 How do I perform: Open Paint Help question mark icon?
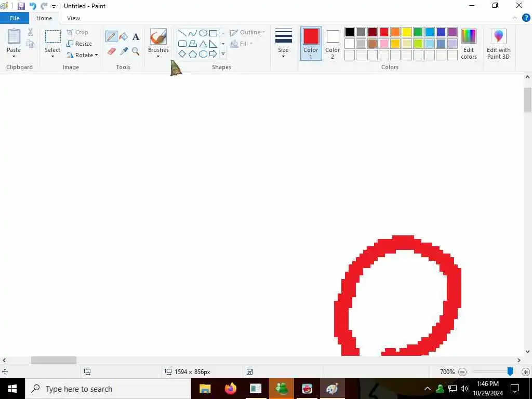[526, 18]
